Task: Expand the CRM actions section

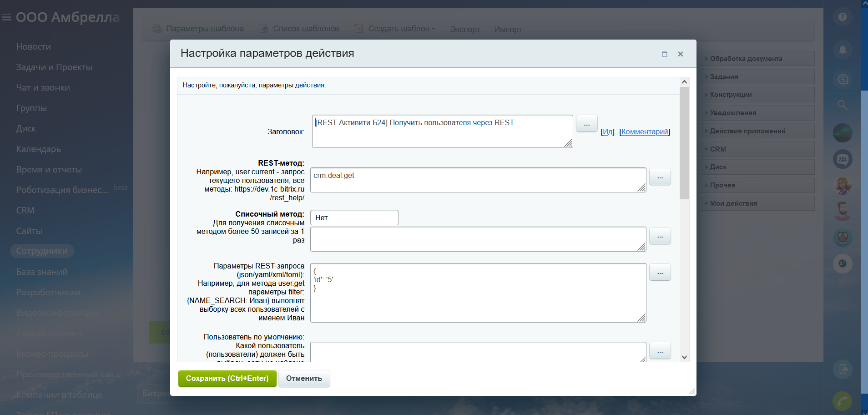Action: 757,149
